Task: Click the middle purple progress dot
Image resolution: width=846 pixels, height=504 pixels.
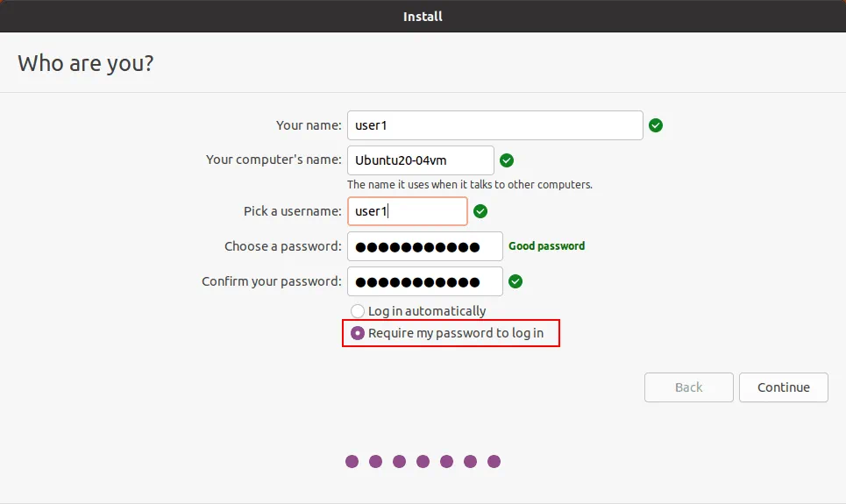Action: (423, 461)
